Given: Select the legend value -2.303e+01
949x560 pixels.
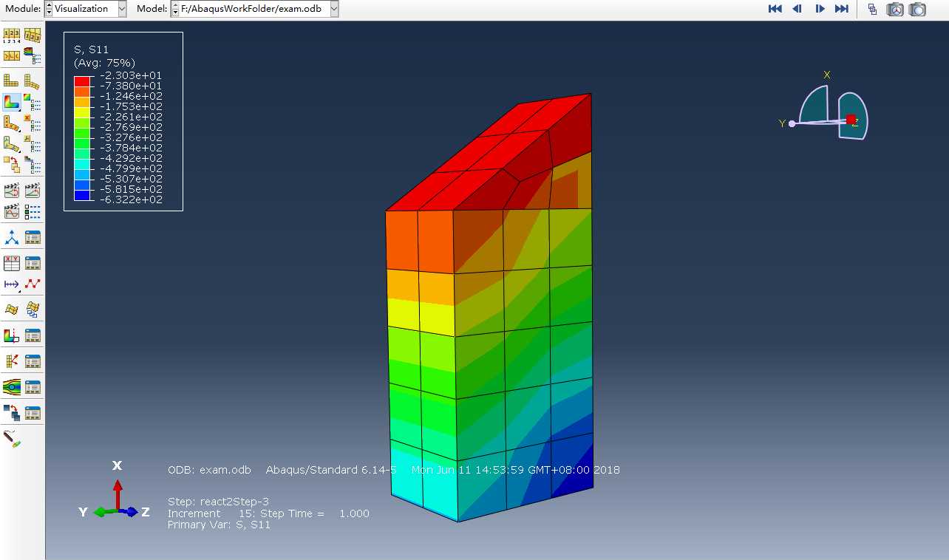Looking at the screenshot, I should click(131, 75).
